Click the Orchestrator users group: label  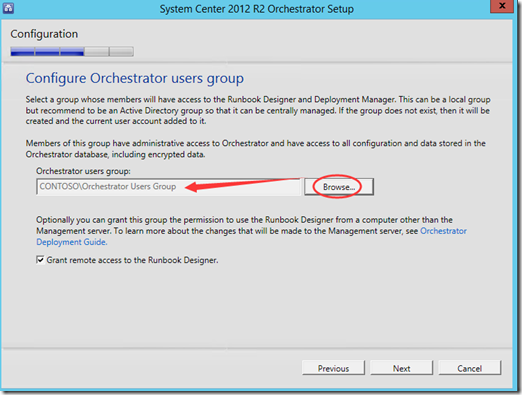coord(83,171)
